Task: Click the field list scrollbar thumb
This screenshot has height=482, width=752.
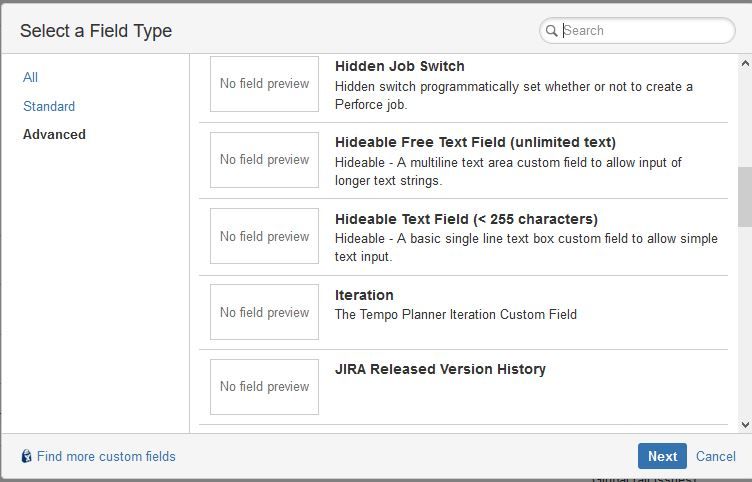Action: click(x=744, y=196)
